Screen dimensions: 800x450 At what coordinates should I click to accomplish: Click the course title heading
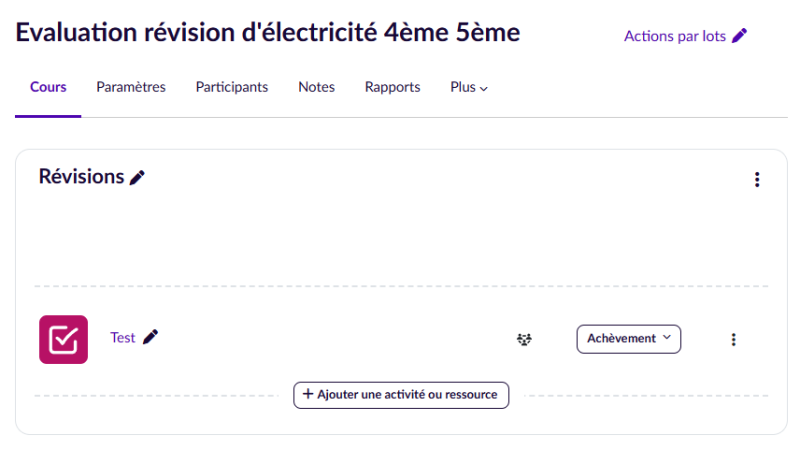click(268, 33)
